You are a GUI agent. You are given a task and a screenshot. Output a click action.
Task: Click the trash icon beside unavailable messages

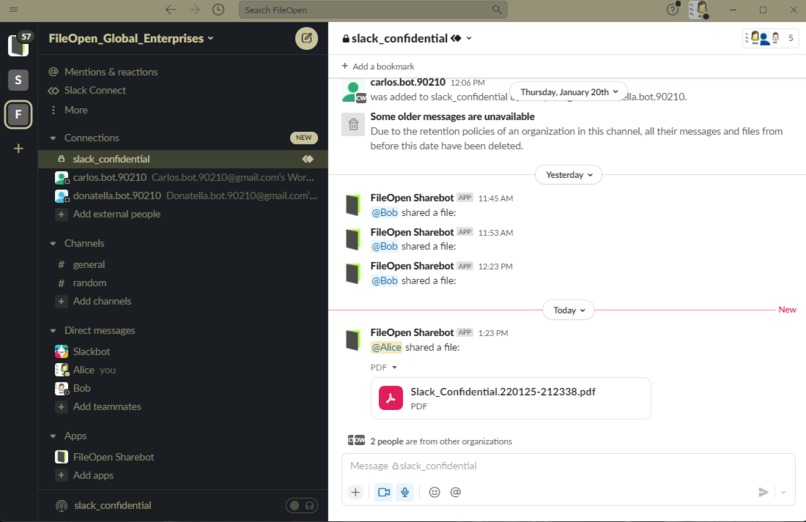tap(353, 124)
